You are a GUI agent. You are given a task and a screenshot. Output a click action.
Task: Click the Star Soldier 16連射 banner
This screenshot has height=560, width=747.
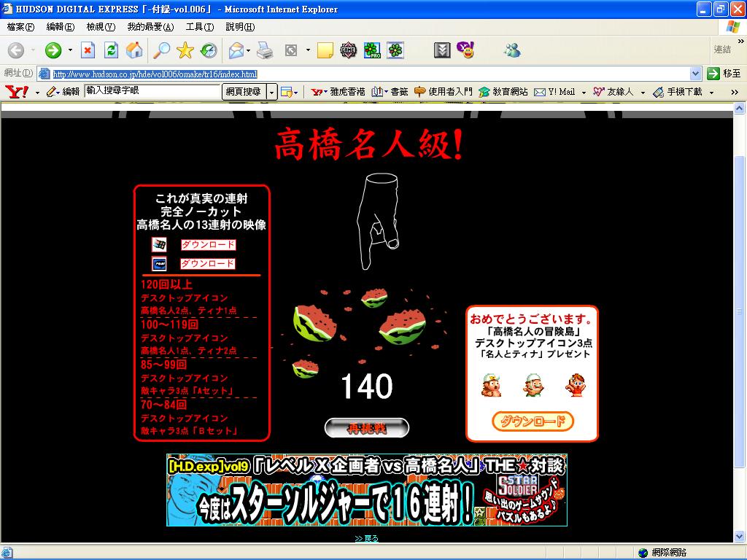[x=367, y=490]
